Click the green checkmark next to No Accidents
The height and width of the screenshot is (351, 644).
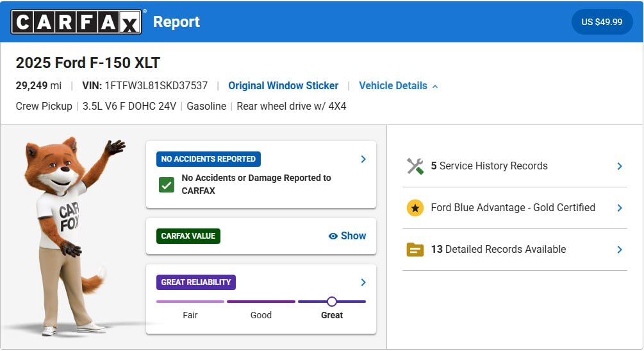point(167,185)
